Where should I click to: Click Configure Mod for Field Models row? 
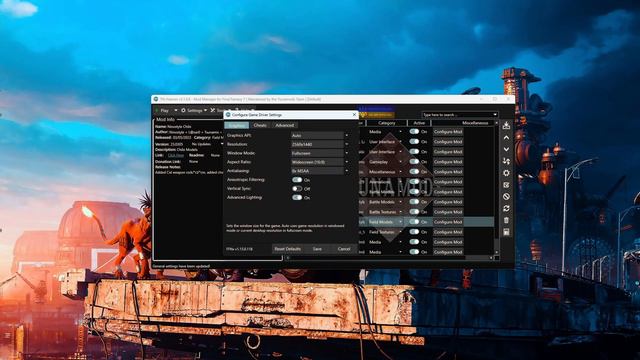[x=448, y=222]
